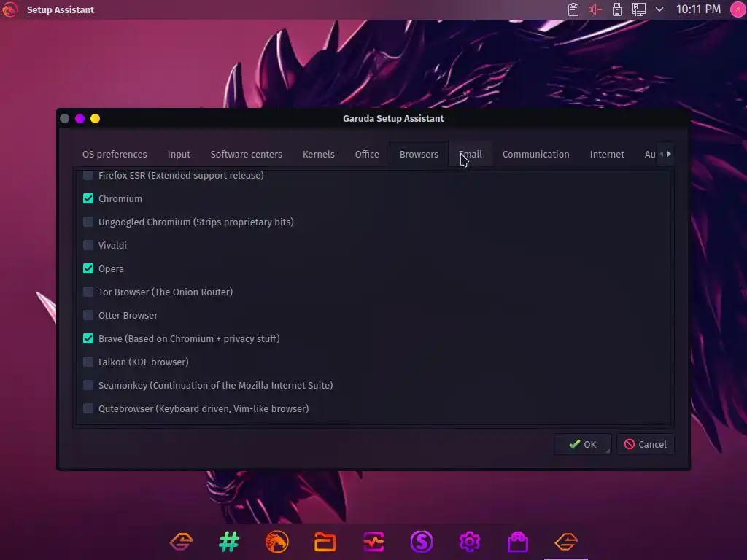Open the Communication tab
Viewport: 747px width, 560px height.
coord(535,155)
